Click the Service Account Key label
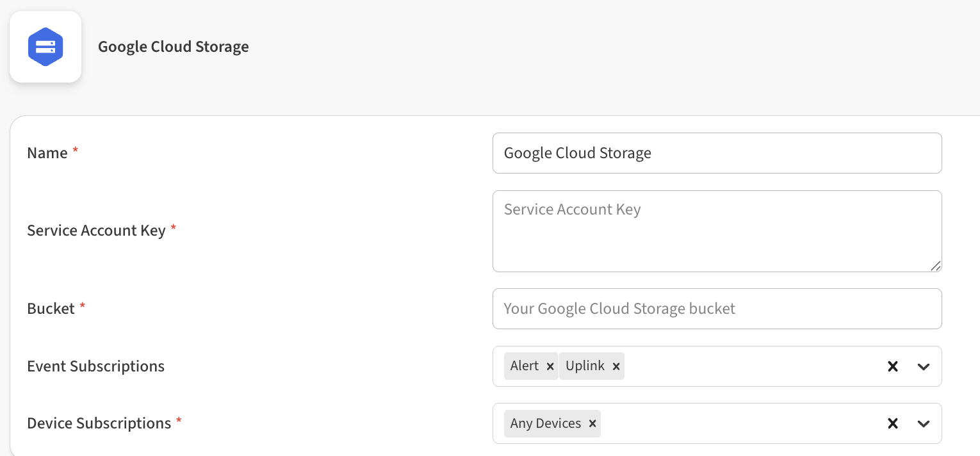Image resolution: width=980 pixels, height=456 pixels. [96, 231]
